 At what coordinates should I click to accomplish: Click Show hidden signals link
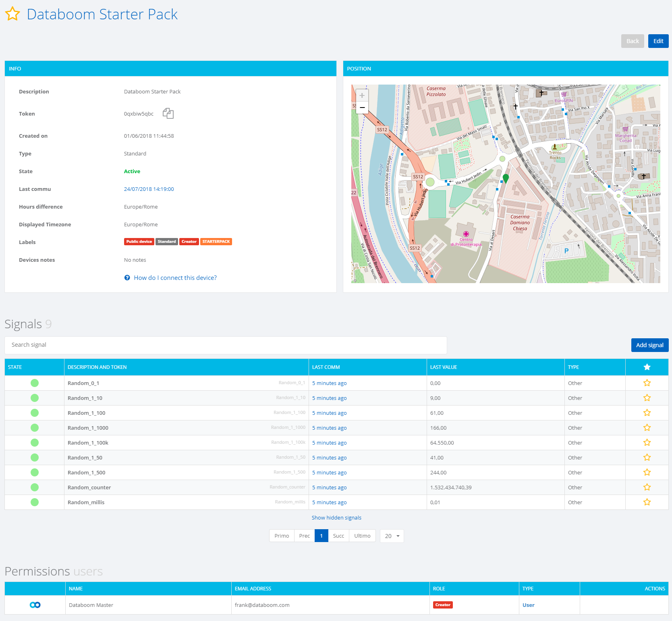(336, 518)
